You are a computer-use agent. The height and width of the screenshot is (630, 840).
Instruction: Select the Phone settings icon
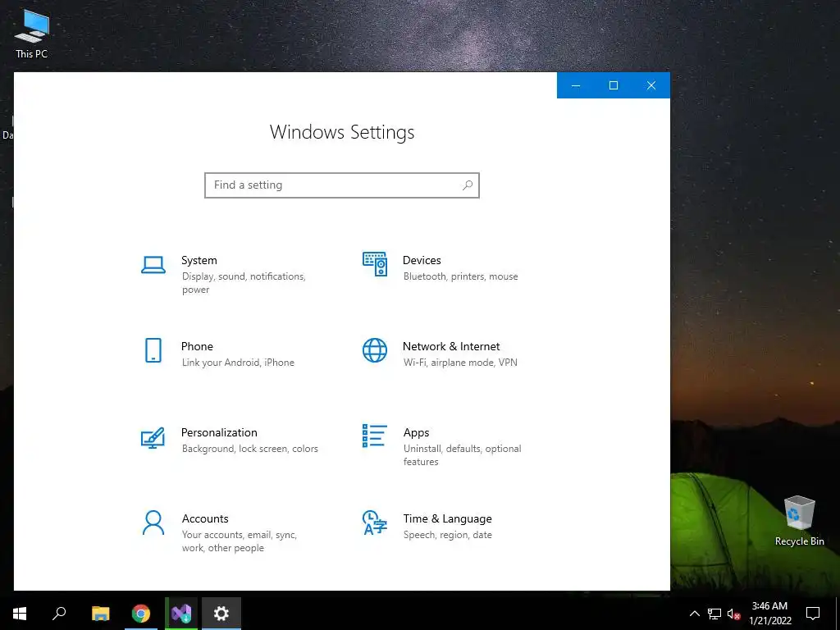pos(153,350)
